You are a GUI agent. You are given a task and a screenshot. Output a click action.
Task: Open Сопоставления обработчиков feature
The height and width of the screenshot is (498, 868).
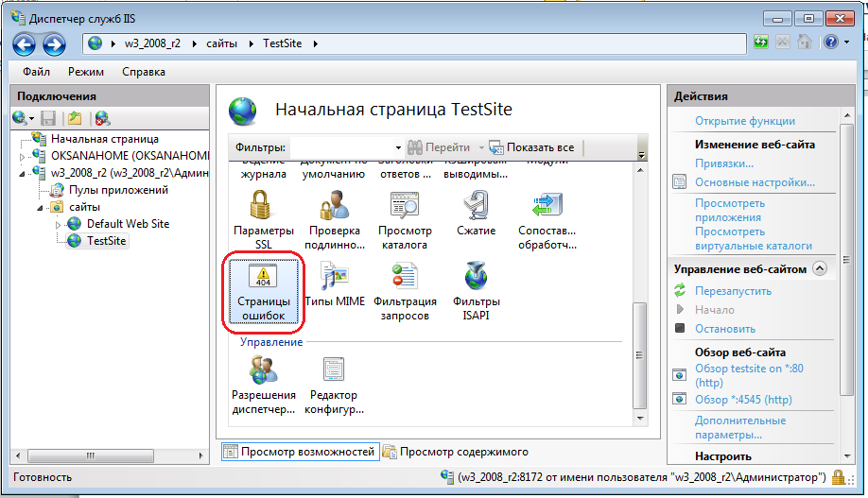pyautogui.click(x=547, y=220)
